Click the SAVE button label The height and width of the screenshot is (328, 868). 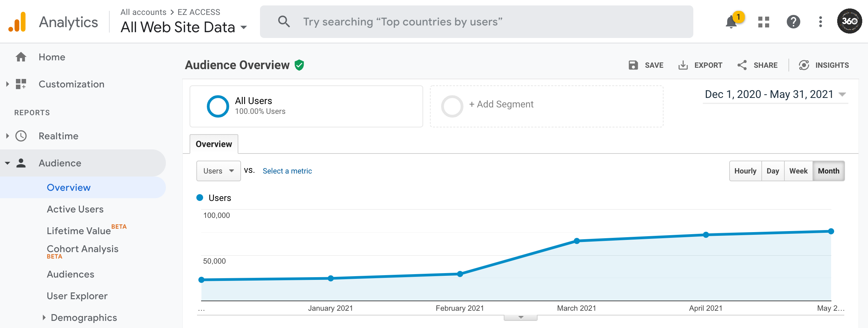click(654, 65)
